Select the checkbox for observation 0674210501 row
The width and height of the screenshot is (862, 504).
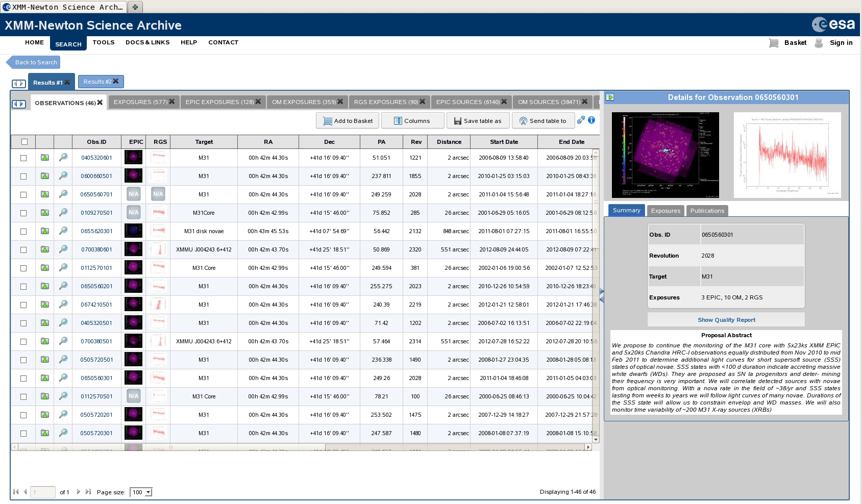tap(23, 305)
